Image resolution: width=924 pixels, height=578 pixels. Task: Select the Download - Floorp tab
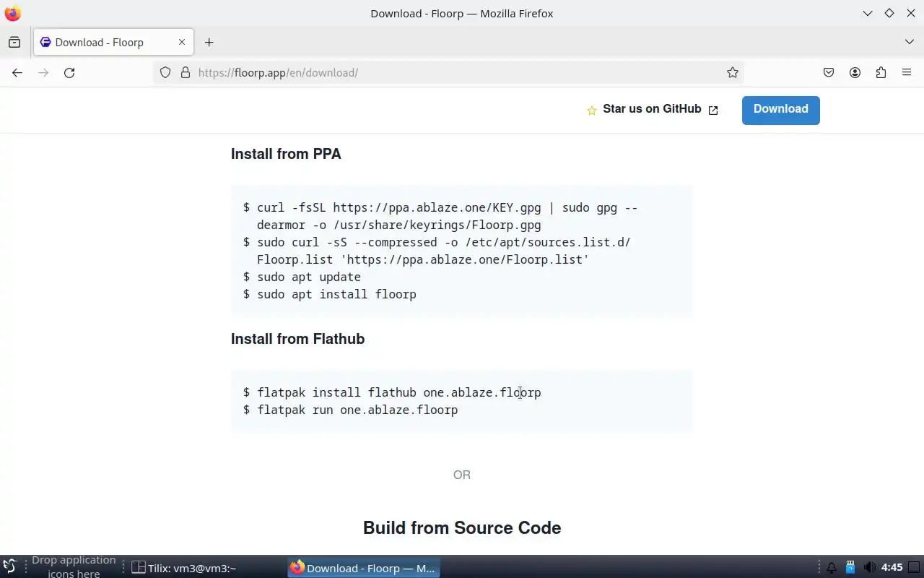pyautogui.click(x=113, y=42)
